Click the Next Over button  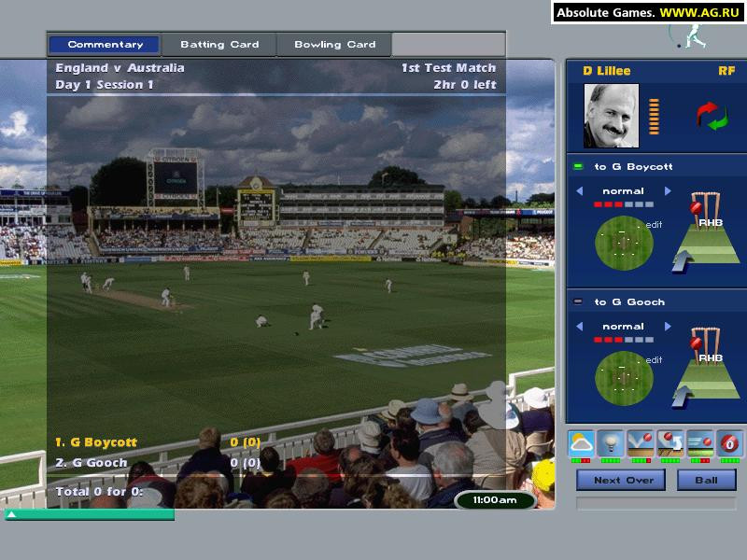point(621,480)
